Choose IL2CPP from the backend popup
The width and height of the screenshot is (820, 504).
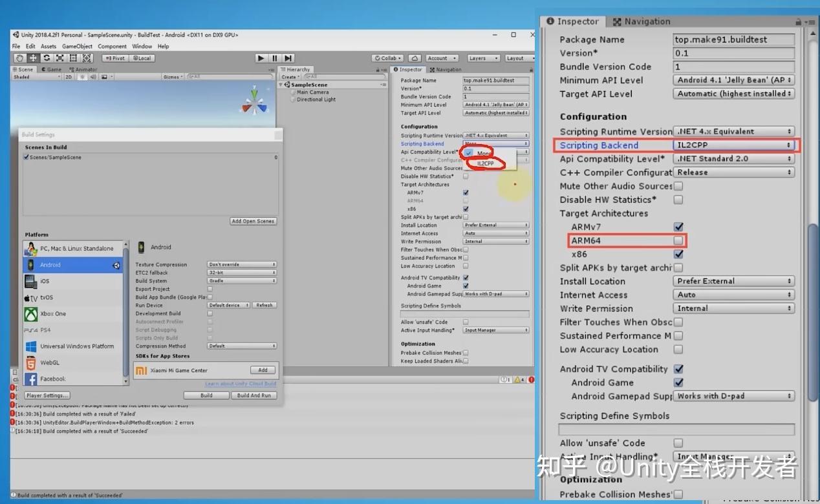pos(486,163)
